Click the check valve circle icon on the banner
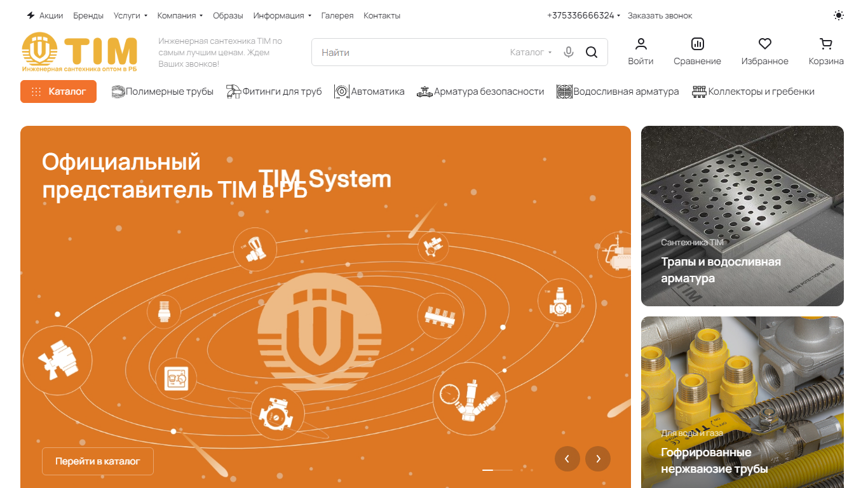Image resolution: width=868 pixels, height=488 pixels. (x=164, y=312)
